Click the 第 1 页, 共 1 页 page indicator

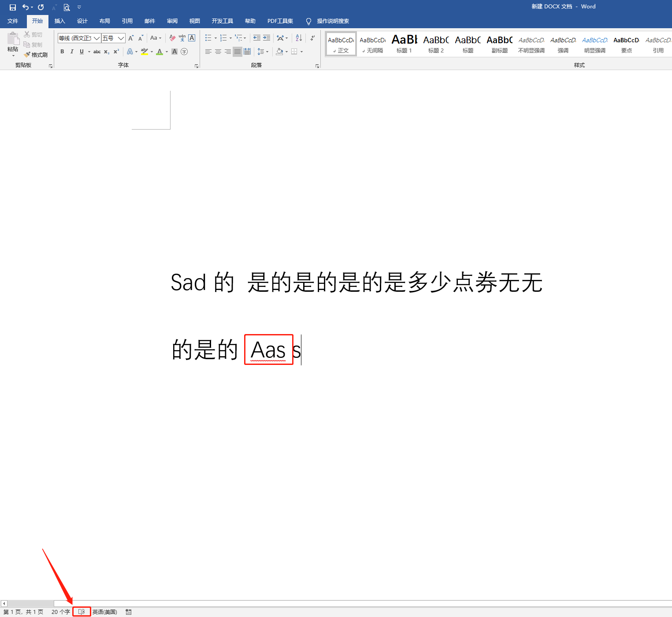pyautogui.click(x=23, y=612)
